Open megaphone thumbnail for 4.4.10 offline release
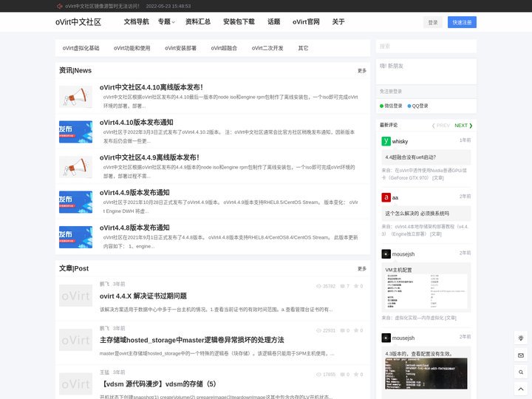 point(75,97)
